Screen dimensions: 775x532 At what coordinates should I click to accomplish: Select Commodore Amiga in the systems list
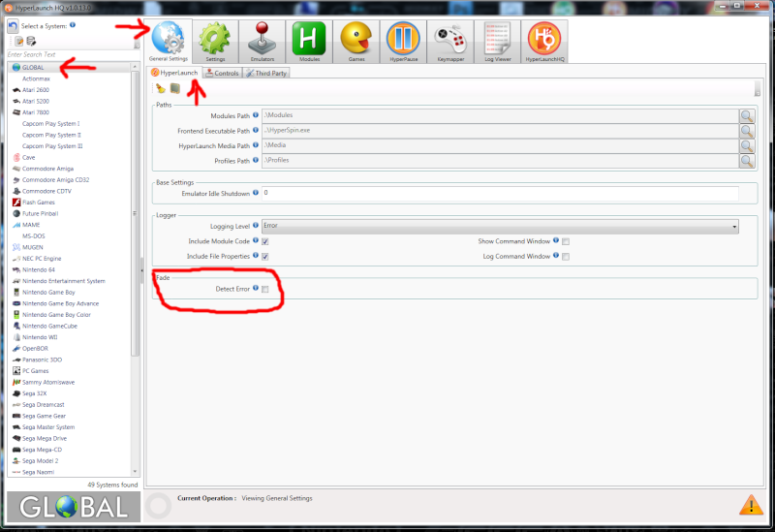69,169
